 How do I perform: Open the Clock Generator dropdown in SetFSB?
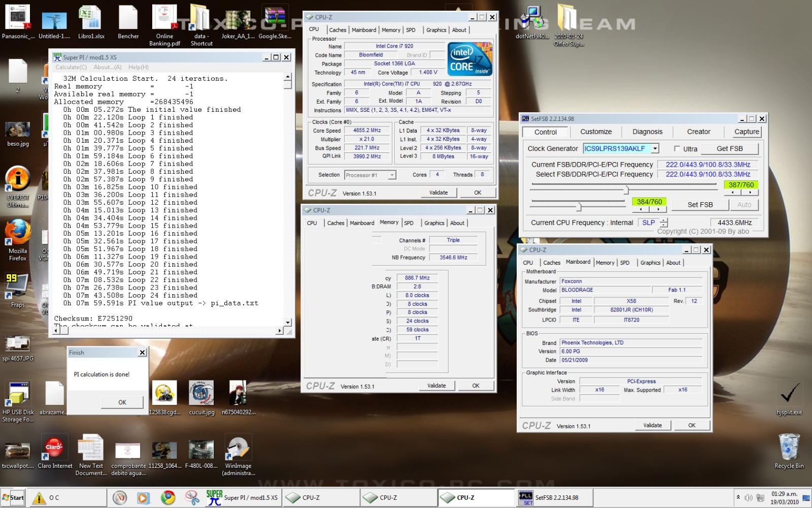coord(655,148)
